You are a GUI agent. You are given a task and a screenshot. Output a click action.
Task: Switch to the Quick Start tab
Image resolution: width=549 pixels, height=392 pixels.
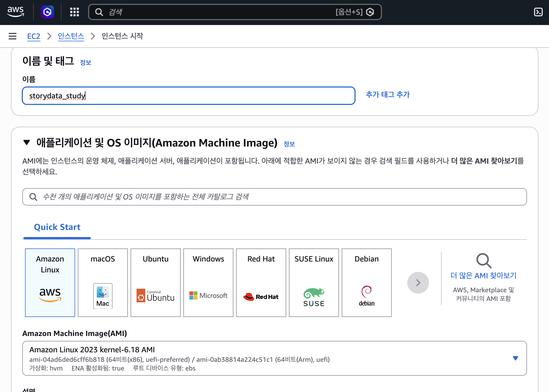(57, 227)
